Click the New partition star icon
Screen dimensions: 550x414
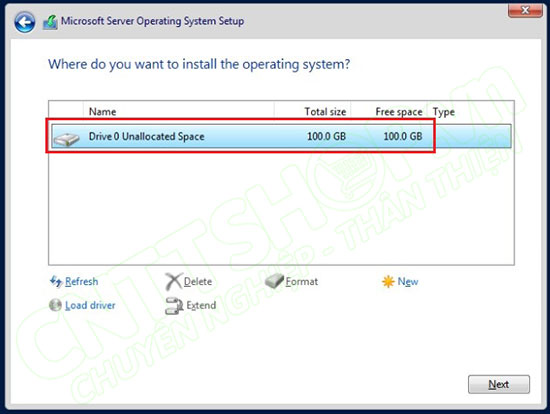click(x=388, y=281)
